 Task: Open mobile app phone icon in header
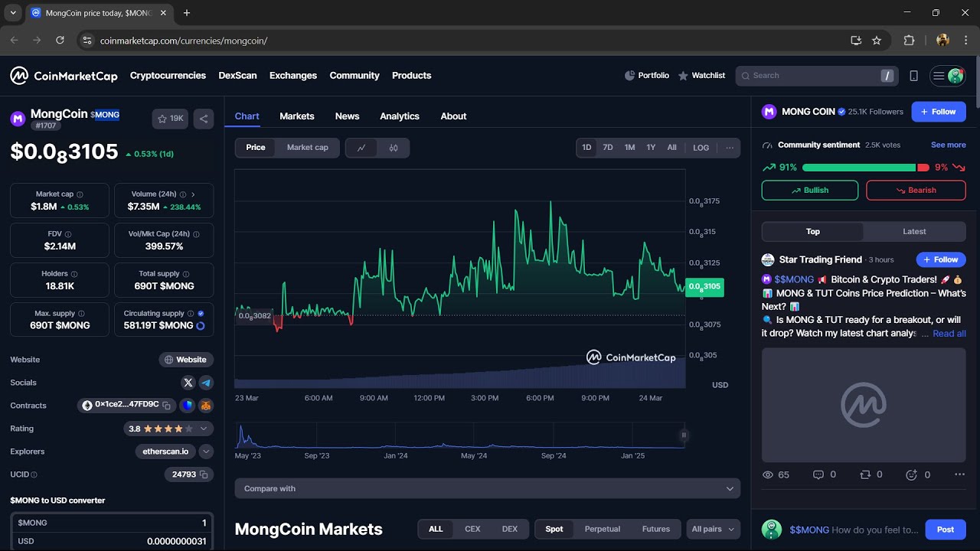pos(913,76)
